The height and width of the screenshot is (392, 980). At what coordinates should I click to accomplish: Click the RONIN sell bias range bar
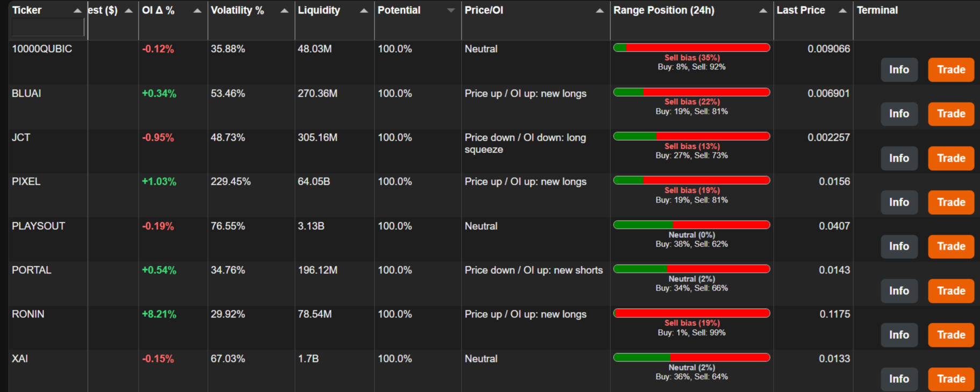pyautogui.click(x=691, y=313)
